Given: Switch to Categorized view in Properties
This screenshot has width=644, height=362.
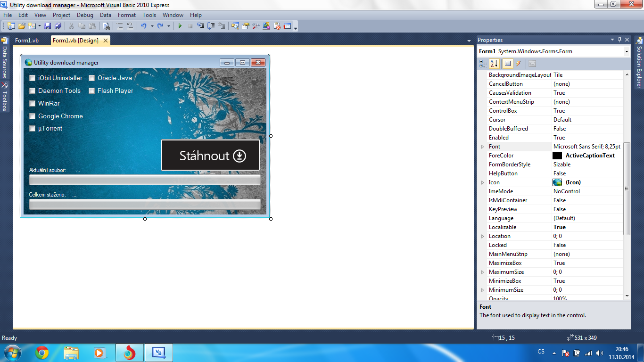Looking at the screenshot, I should click(x=483, y=64).
